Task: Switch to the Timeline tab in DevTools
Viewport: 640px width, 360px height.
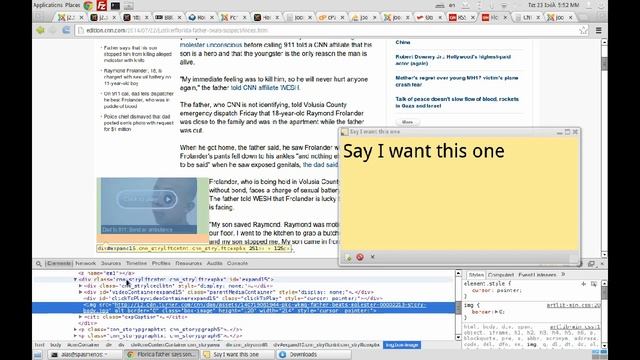Action: 136,264
